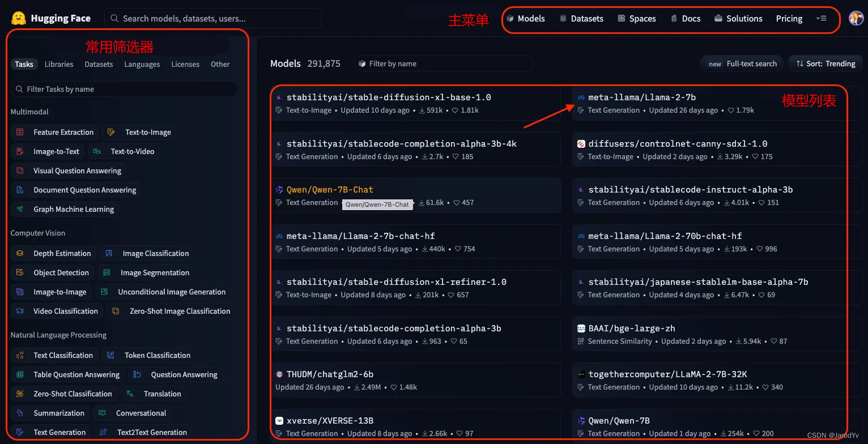
Task: Click the Visual Question Answering icon
Action: [20, 170]
